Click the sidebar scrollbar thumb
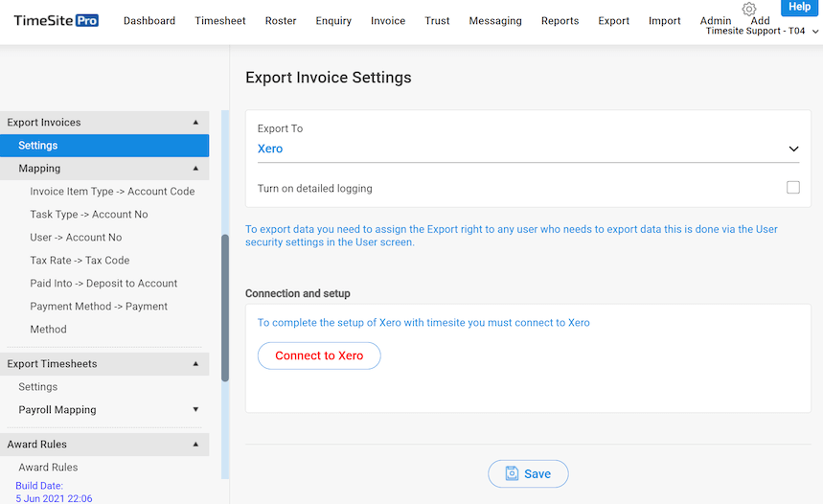This screenshot has width=823, height=504. point(225,308)
